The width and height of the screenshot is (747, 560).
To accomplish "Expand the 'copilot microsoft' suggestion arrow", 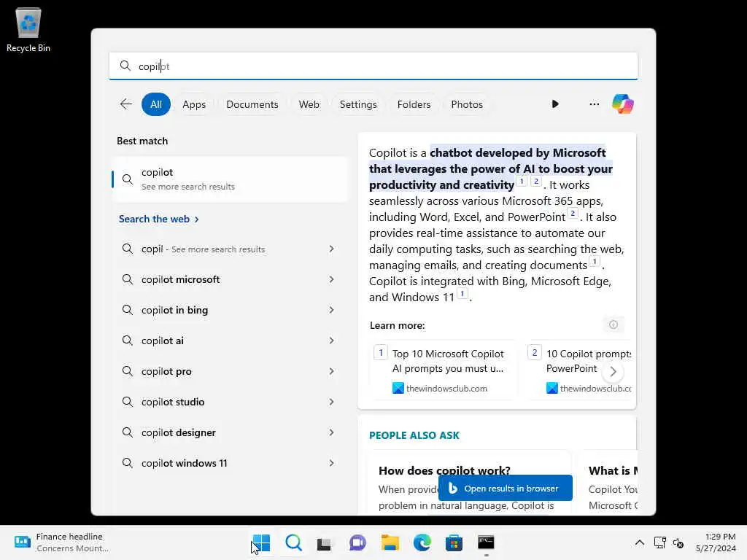I will coord(332,279).
